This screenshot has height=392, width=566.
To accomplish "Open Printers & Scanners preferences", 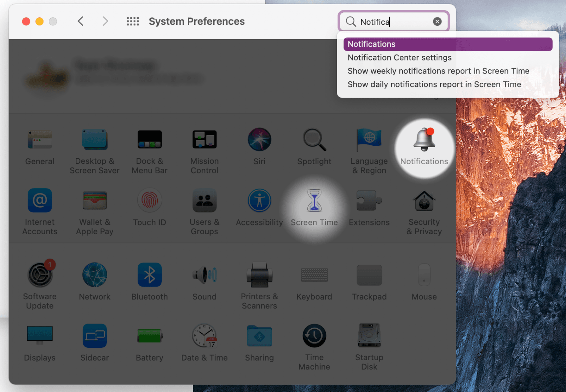I will (259, 275).
